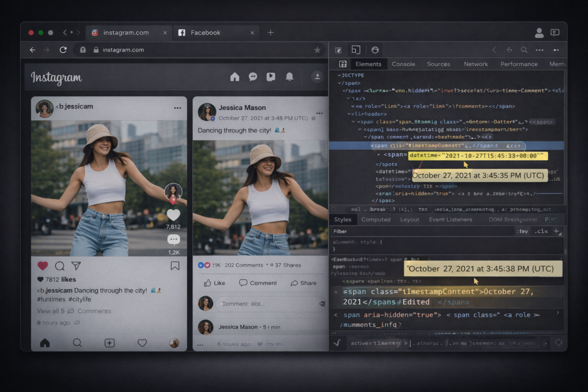Switch to the Console tab in DevTools
588x392 pixels.
pos(403,64)
